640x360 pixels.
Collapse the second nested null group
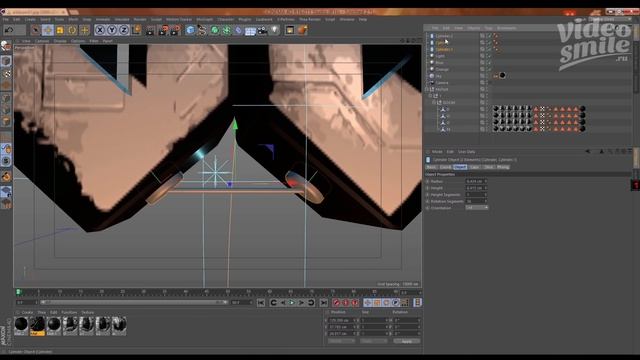click(430, 96)
